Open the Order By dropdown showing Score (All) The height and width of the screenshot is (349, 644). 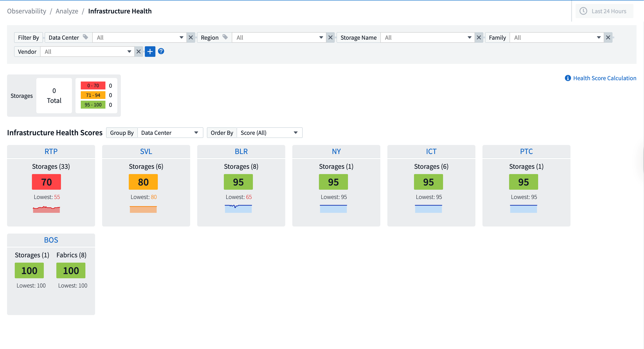click(269, 133)
